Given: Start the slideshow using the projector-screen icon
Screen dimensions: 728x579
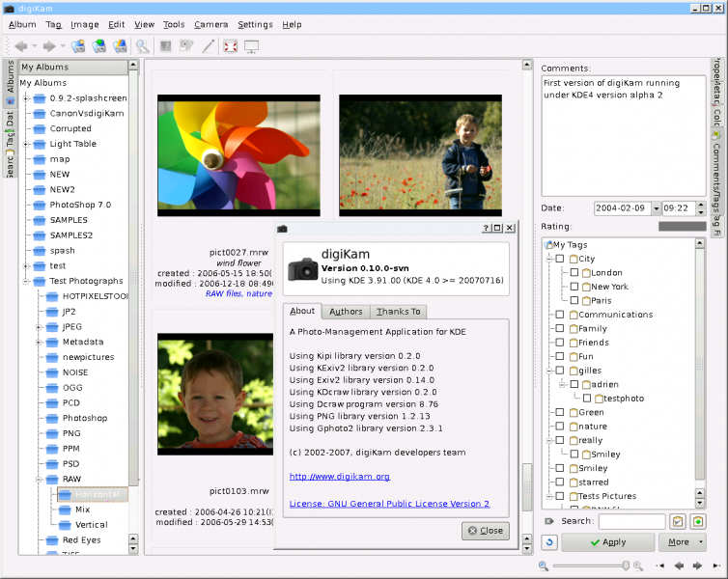Looking at the screenshot, I should tap(252, 46).
